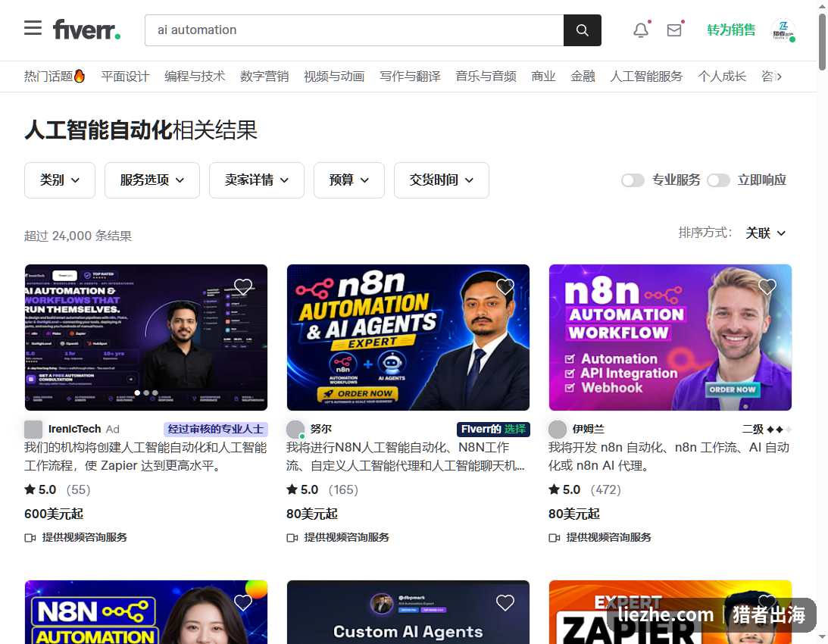Image resolution: width=828 pixels, height=644 pixels.
Task: Open the hamburger menu
Action: (x=33, y=28)
